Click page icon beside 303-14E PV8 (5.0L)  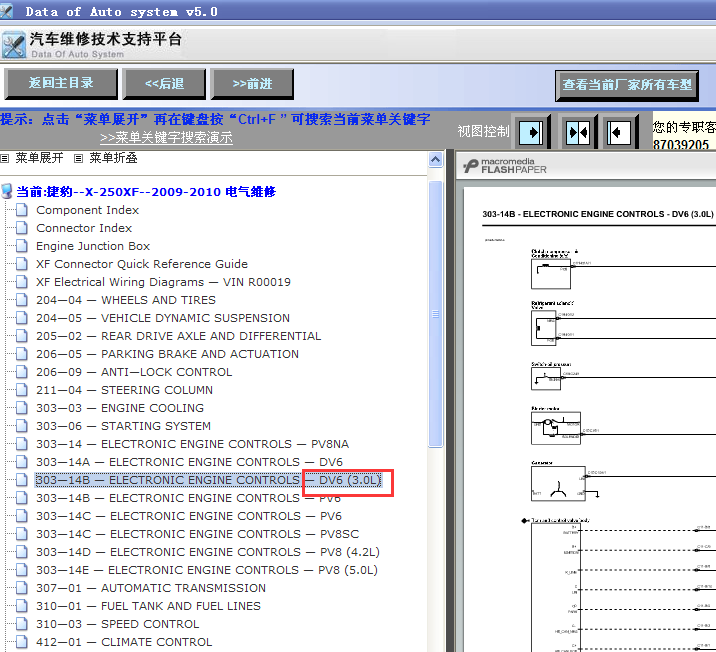21,570
